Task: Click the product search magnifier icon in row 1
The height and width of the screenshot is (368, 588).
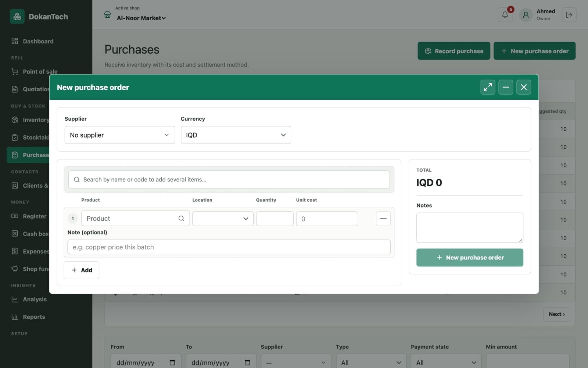Action: (181, 218)
